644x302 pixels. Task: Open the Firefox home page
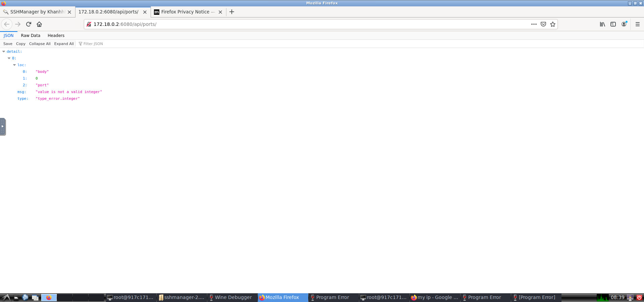click(x=39, y=24)
